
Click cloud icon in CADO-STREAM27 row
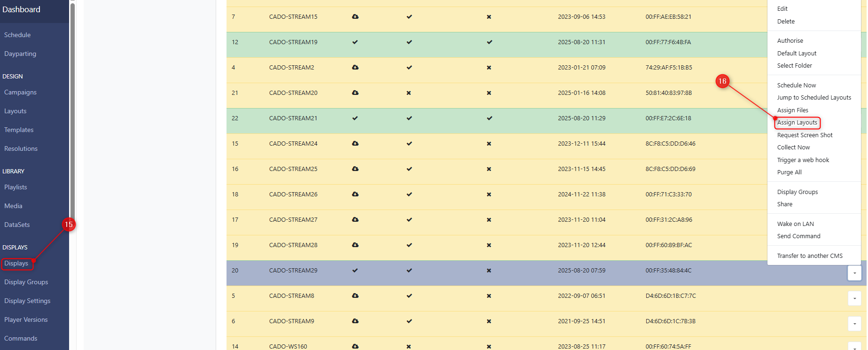pos(355,219)
